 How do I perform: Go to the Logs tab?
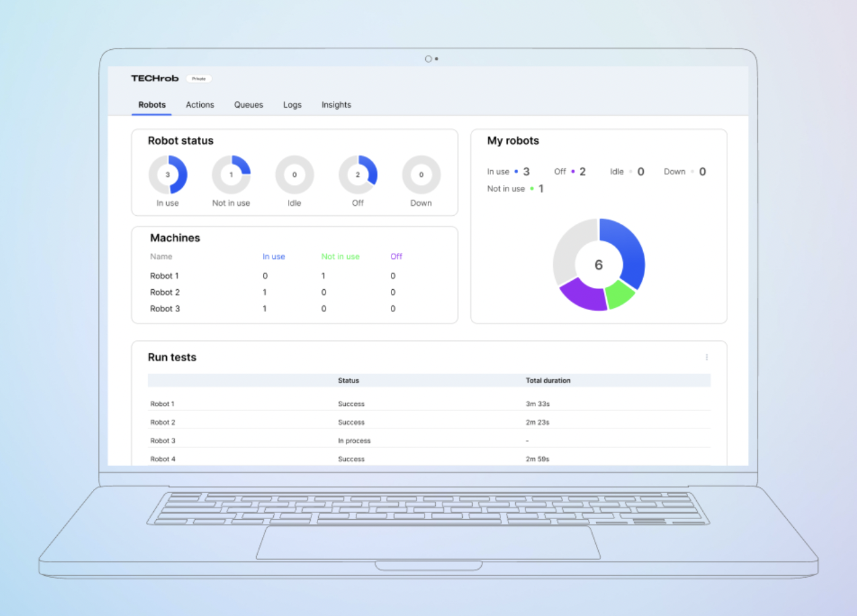pyautogui.click(x=292, y=105)
